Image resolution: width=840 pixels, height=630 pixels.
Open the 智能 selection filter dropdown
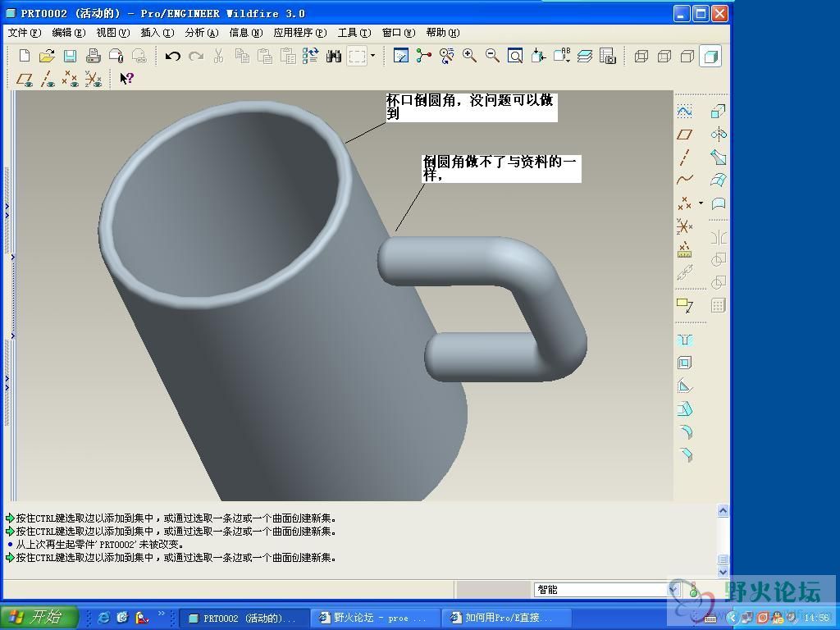(674, 590)
